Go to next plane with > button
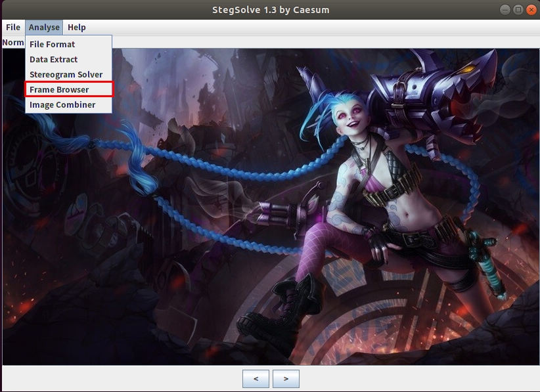 (286, 379)
